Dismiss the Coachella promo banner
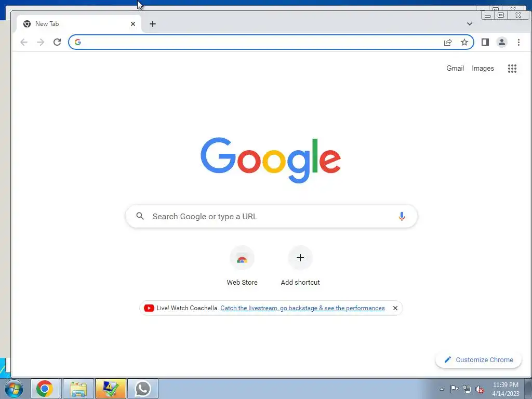This screenshot has height=399, width=532. (395, 308)
